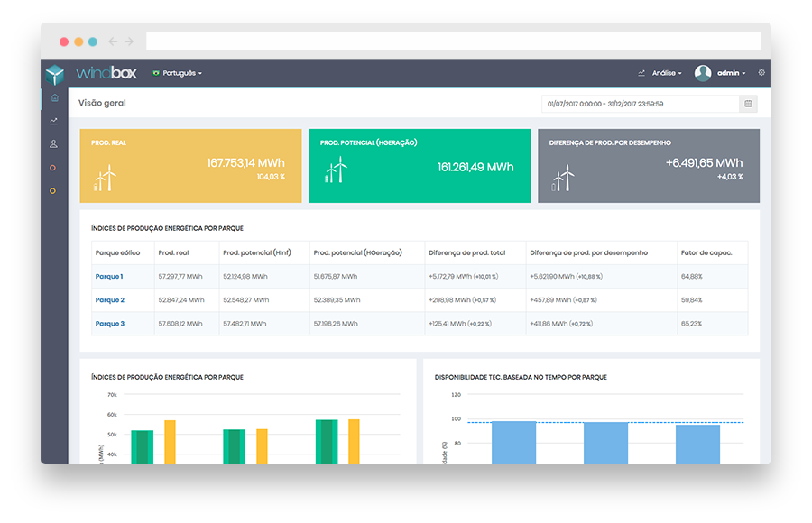
Task: Expand the Português language dropdown
Action: 178,73
